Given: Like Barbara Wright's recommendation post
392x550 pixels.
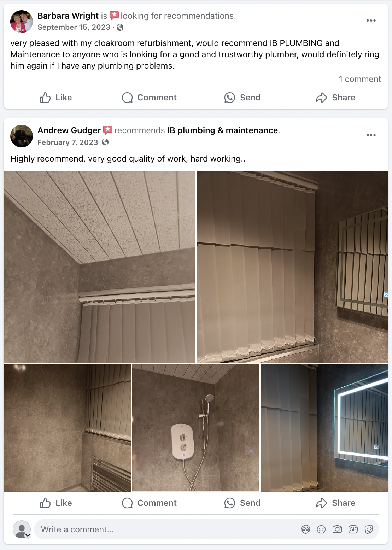Looking at the screenshot, I should pyautogui.click(x=55, y=98).
